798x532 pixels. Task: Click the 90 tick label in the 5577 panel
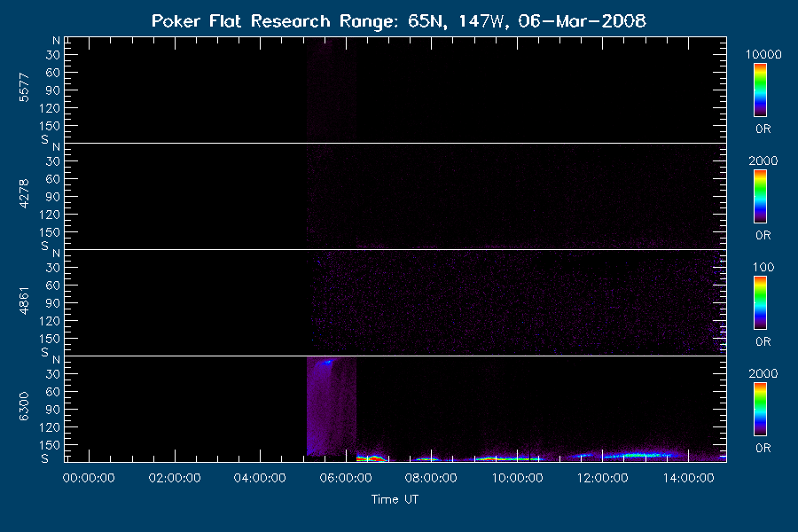(x=53, y=90)
